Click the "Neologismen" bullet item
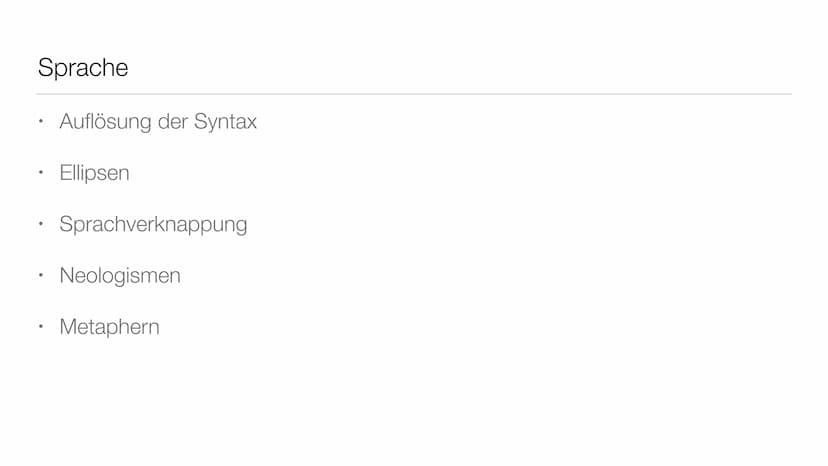 point(120,276)
